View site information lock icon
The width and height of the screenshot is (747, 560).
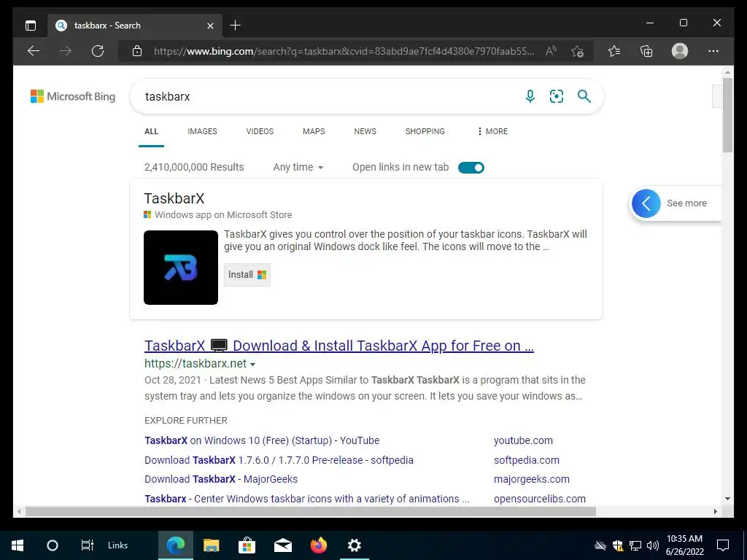point(136,51)
